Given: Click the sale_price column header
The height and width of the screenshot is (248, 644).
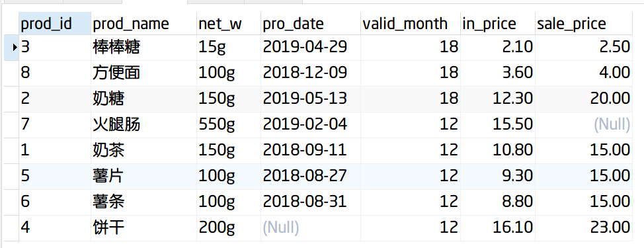Looking at the screenshot, I should 584,23.
